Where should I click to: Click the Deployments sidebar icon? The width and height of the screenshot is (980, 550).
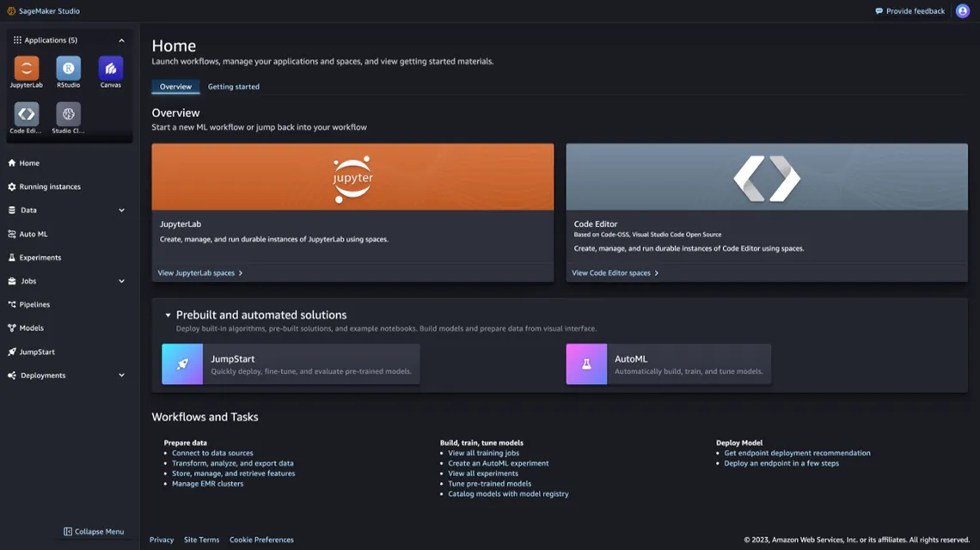pos(12,375)
